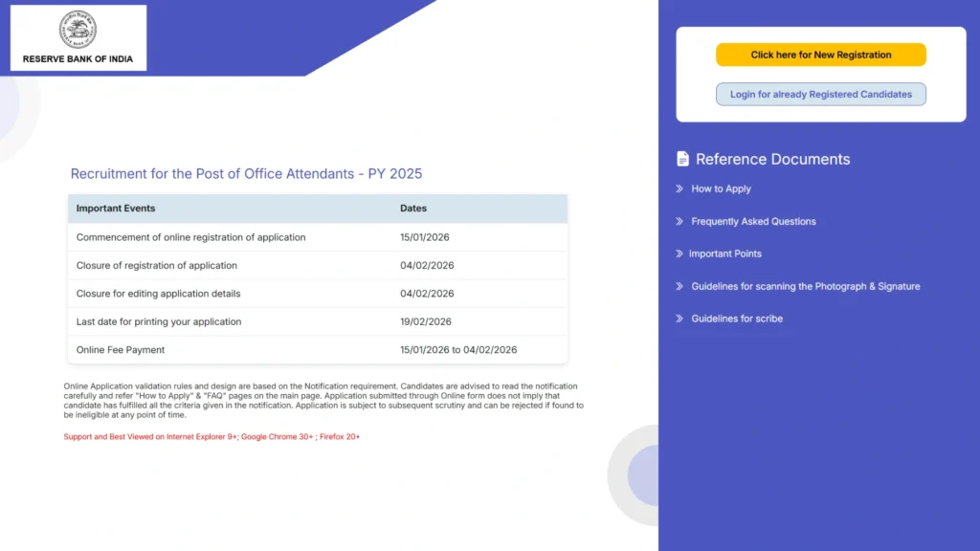This screenshot has width=980, height=551.
Task: Select the Online Fee Payment table row
Action: pos(316,349)
